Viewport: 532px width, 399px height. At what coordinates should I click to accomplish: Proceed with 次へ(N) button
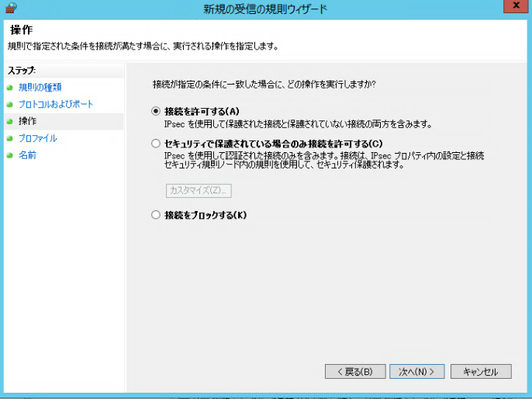417,372
